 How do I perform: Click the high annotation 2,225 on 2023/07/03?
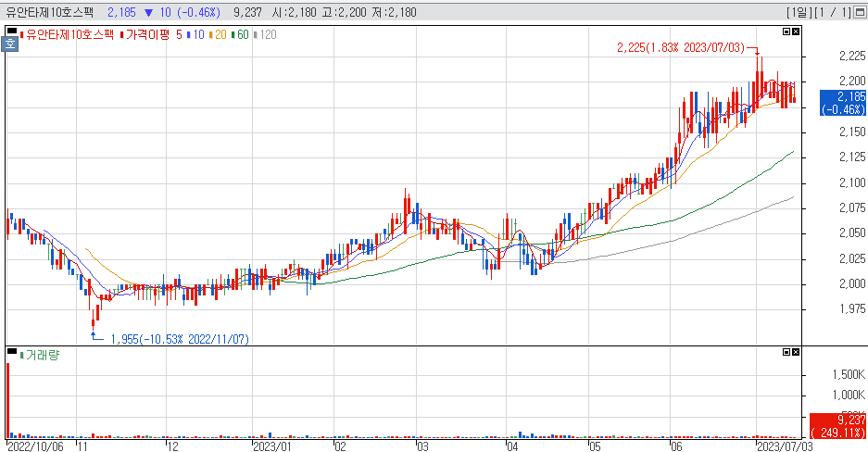680,47
